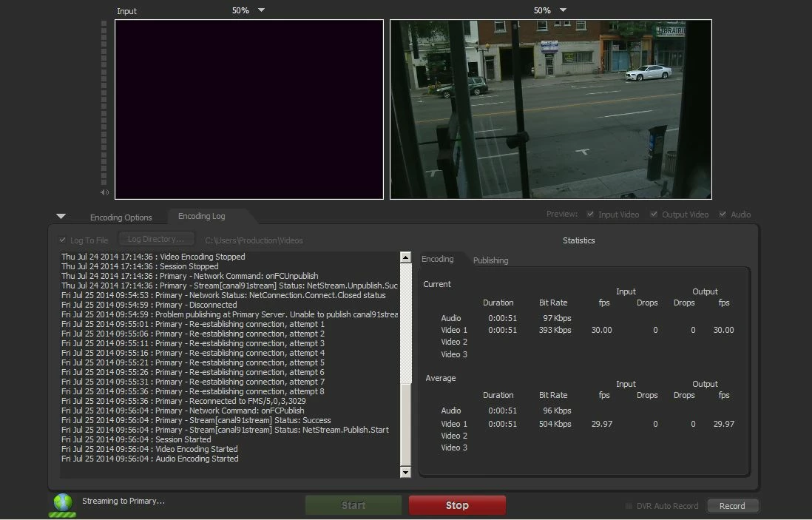Select log line 'Audio Encoding Started'
Image resolution: width=812 pixels, height=520 pixels.
(x=150, y=459)
